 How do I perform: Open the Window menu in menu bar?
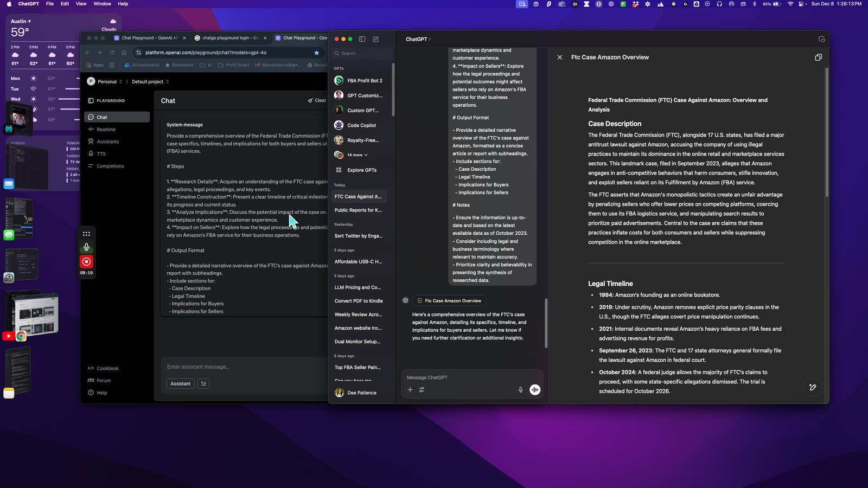(x=102, y=4)
